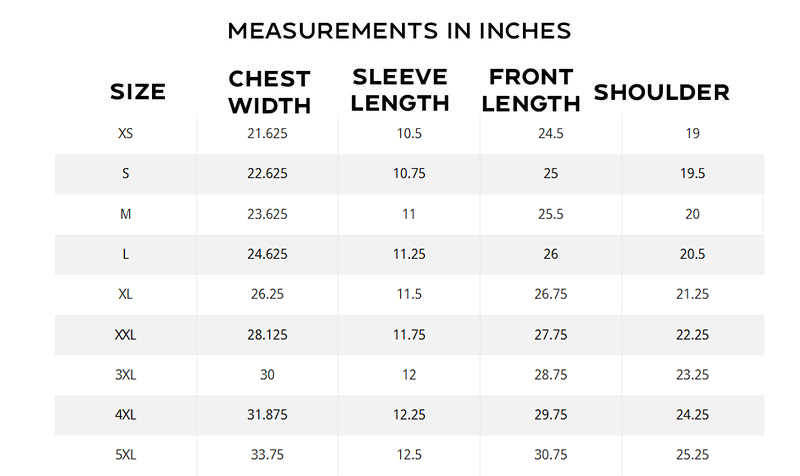Viewport: 800px width, 476px height.
Task: Click the Shoulder column header
Action: click(x=662, y=92)
